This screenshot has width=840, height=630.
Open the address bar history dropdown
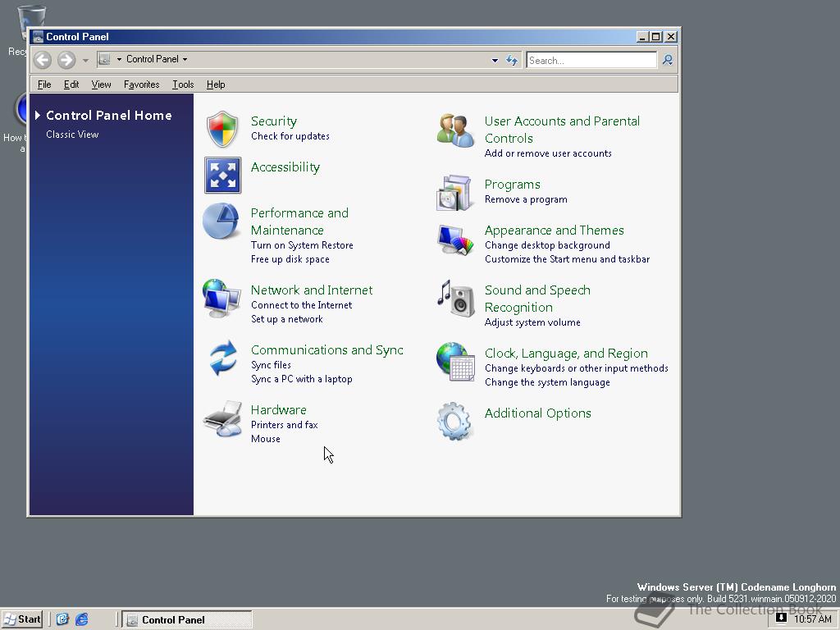tap(495, 61)
